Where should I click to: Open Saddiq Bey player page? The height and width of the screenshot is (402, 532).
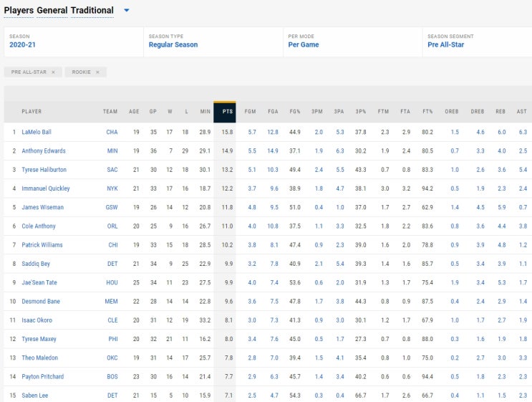pos(36,264)
